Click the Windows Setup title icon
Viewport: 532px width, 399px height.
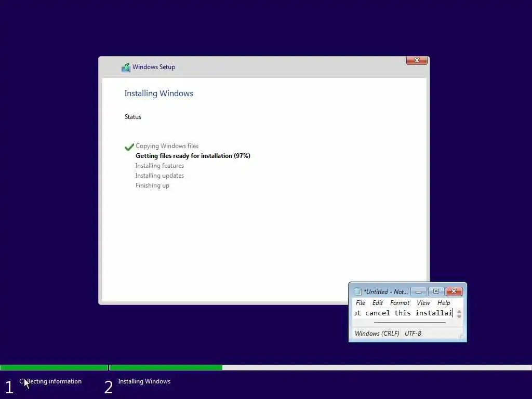(126, 67)
